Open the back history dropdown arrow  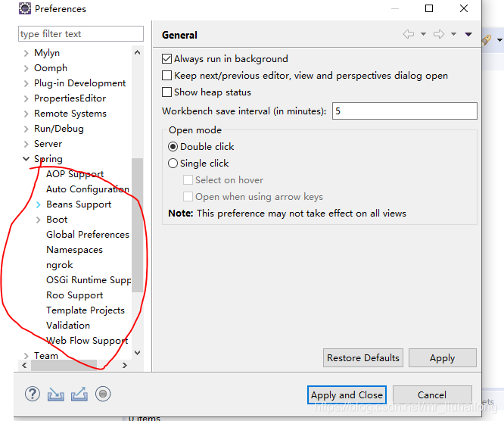tap(423, 34)
